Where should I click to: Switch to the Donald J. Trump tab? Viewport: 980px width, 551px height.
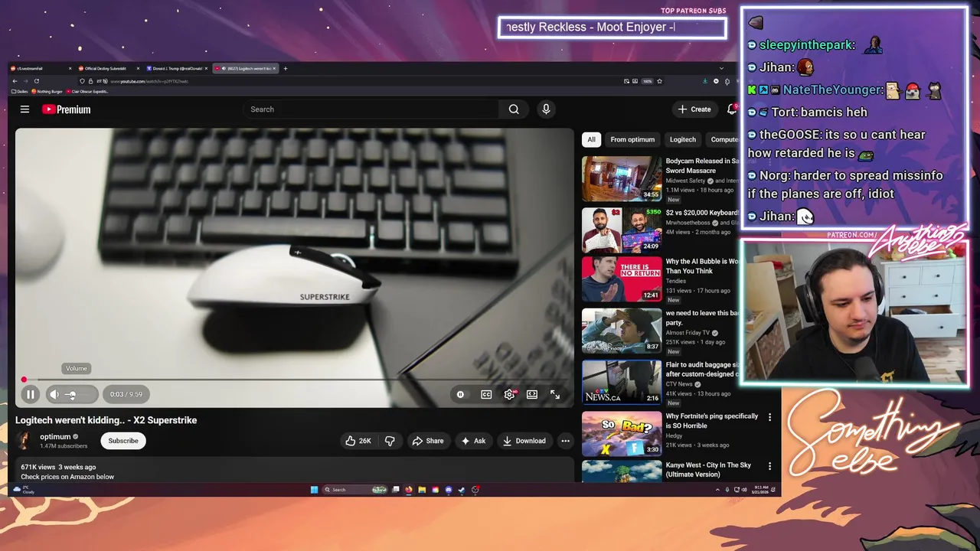[178, 68]
